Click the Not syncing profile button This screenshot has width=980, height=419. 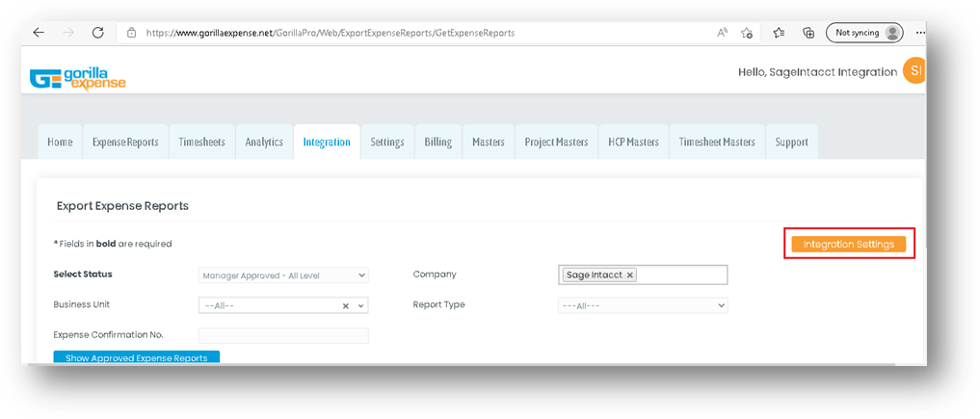864,33
